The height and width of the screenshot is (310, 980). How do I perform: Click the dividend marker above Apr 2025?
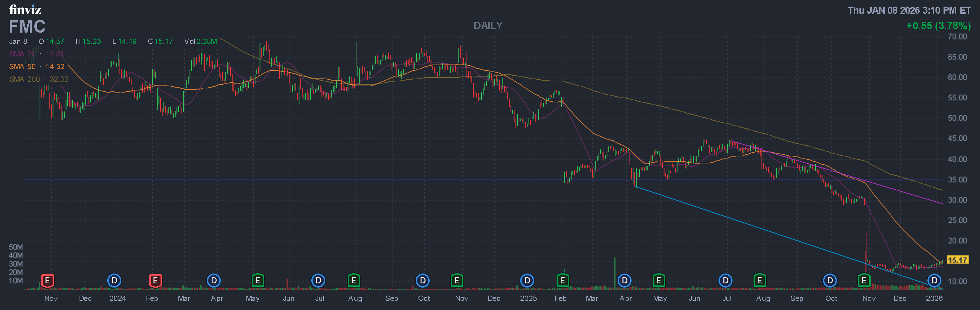pyautogui.click(x=624, y=281)
